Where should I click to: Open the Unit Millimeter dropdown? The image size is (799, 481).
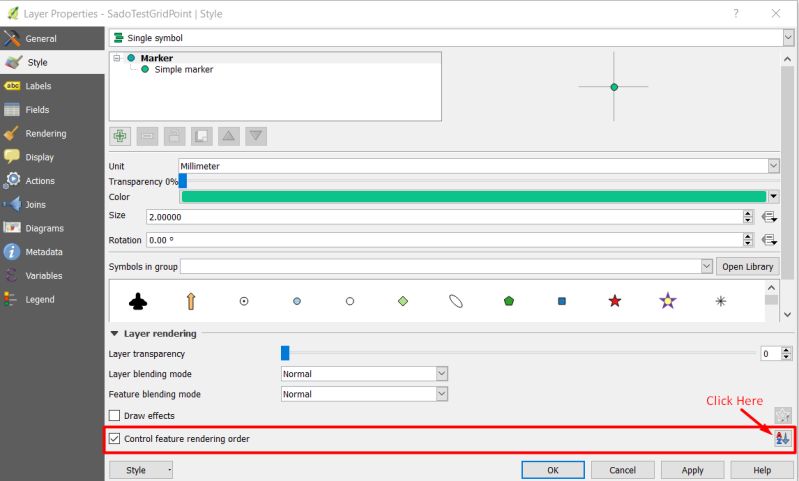tap(774, 166)
